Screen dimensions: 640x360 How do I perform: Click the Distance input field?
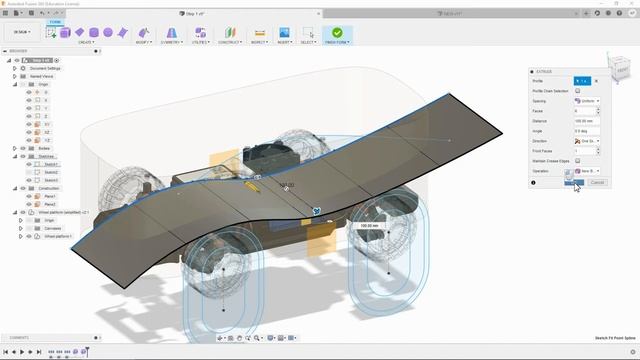coord(587,121)
